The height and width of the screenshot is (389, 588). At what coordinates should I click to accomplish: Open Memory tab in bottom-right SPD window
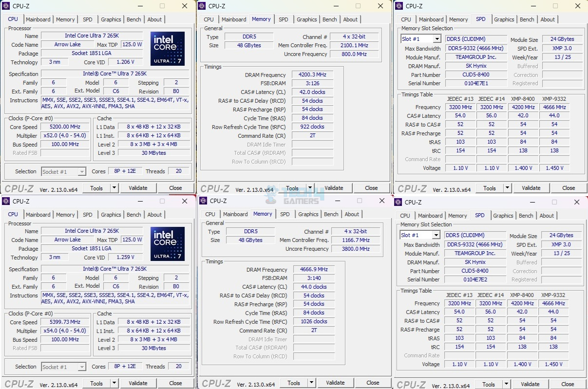457,216
